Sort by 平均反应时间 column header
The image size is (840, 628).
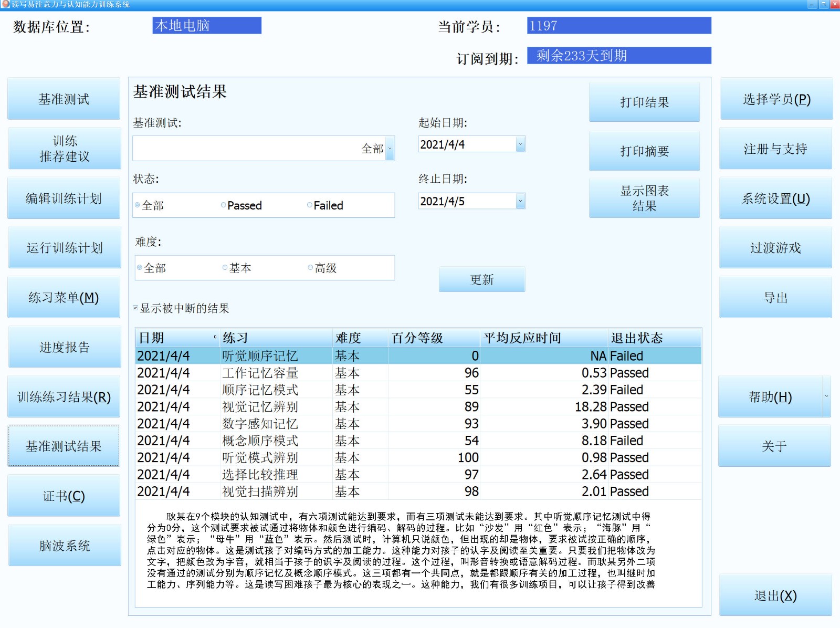tap(544, 338)
